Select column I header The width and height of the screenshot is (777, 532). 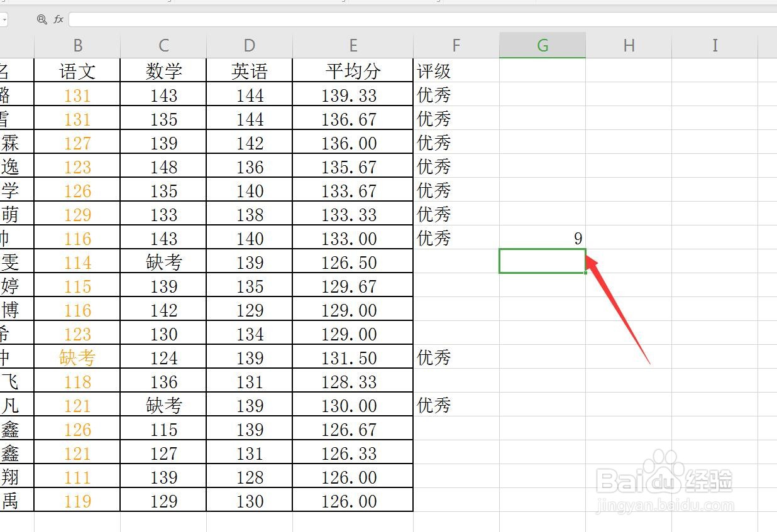coord(714,45)
